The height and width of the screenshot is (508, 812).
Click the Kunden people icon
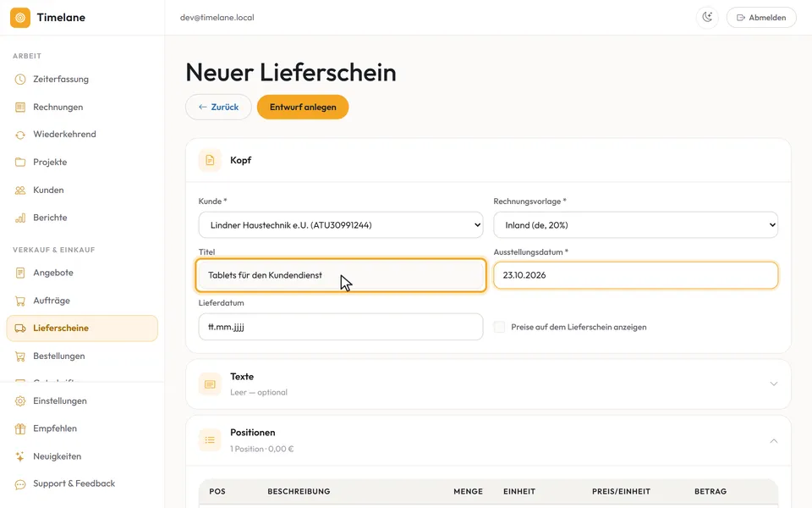pos(20,190)
